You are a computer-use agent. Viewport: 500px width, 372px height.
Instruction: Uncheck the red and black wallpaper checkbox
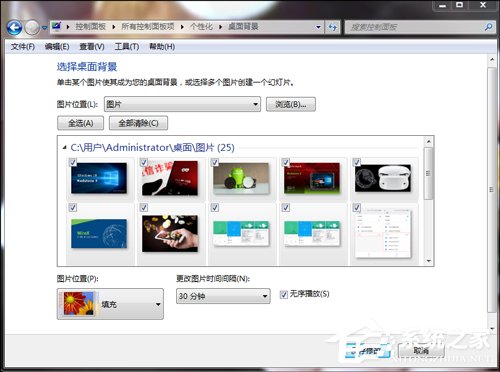(144, 162)
